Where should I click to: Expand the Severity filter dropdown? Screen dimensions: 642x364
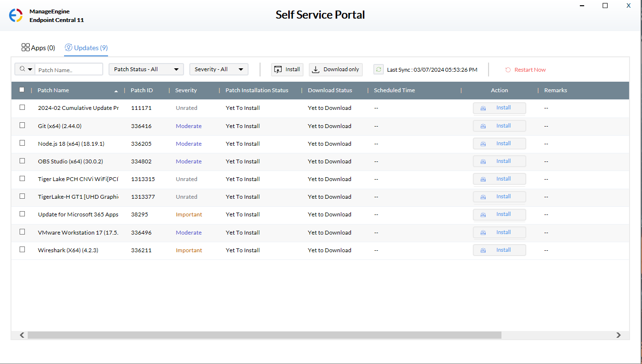pyautogui.click(x=219, y=70)
